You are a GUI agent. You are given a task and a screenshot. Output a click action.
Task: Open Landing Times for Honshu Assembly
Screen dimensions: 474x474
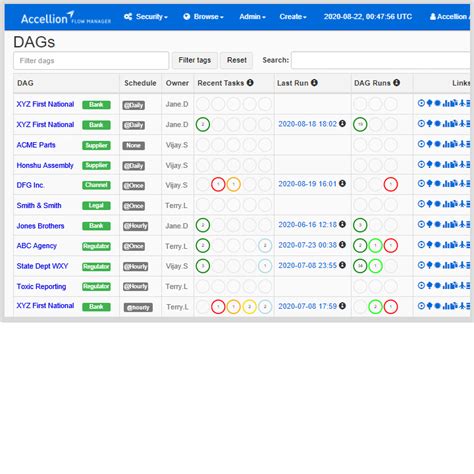point(462,164)
